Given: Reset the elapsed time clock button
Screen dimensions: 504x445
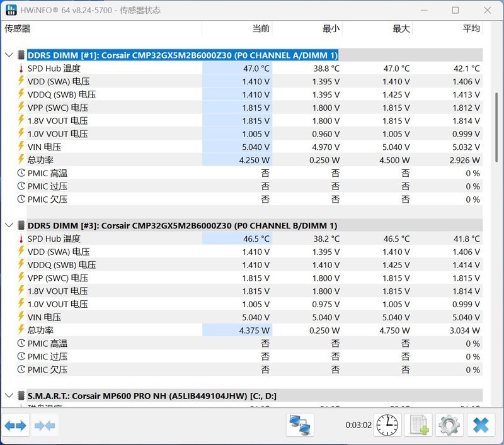Looking at the screenshot, I should coord(387,425).
